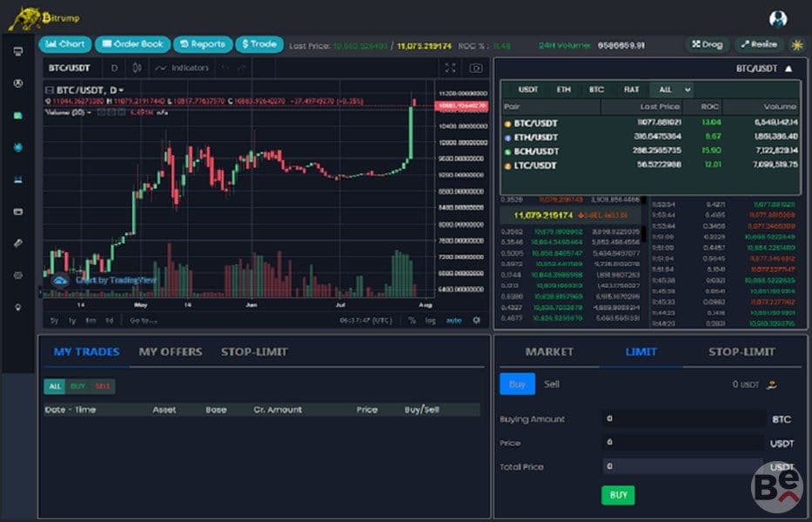The width and height of the screenshot is (812, 522).
Task: Toggle the log scale on the chart
Action: tap(430, 320)
